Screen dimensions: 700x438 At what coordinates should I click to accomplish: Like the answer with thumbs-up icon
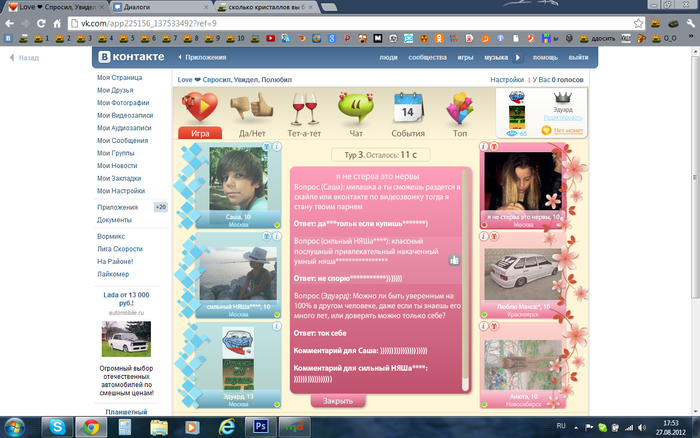[453, 259]
